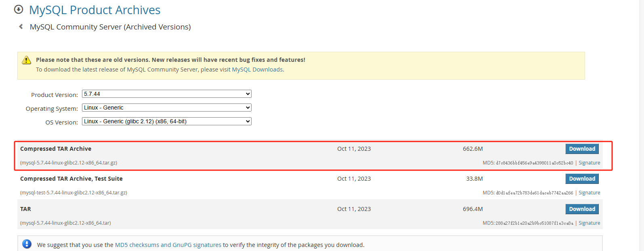The width and height of the screenshot is (644, 251).
Task: Click the TAR row title
Action: [25, 209]
